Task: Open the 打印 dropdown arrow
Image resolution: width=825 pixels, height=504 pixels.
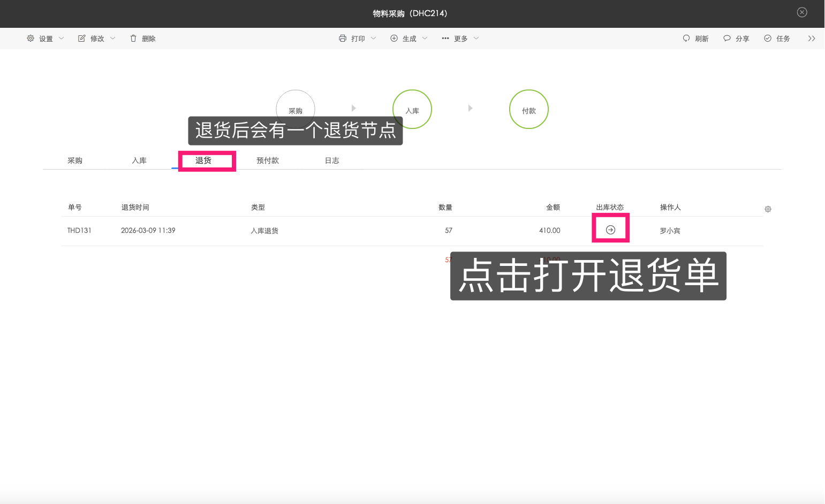Action: click(x=374, y=38)
